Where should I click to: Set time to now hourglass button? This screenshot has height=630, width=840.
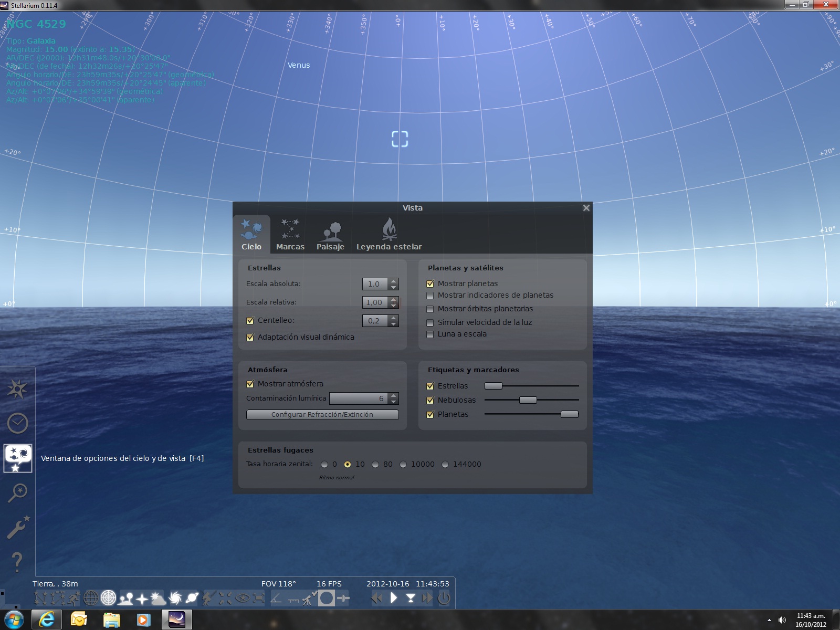[411, 598]
